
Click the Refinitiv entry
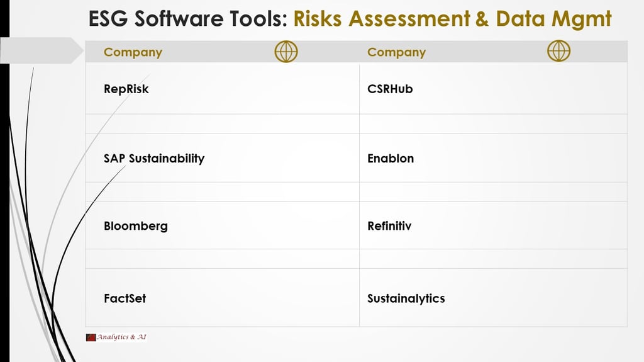click(389, 226)
